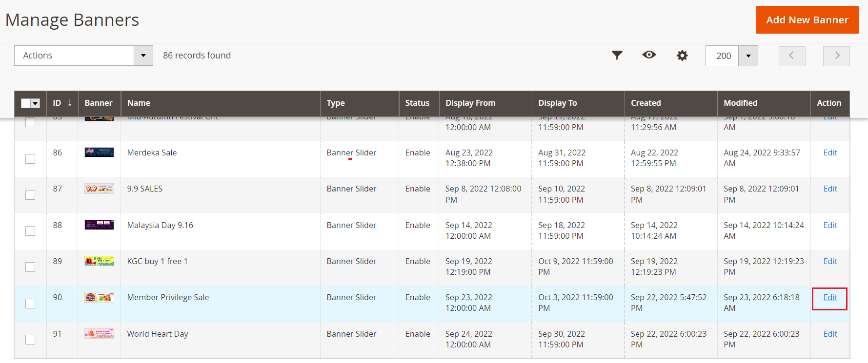Open World Heart Day banner thumbnail
The image size is (868, 363).
[x=99, y=333]
